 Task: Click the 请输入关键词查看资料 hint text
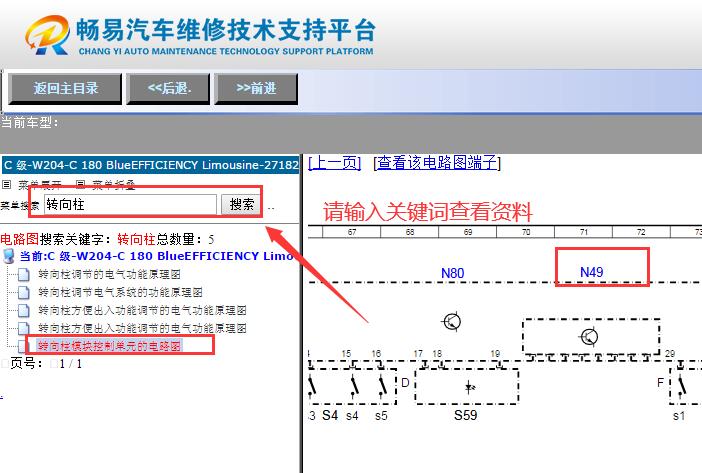pyautogui.click(x=428, y=211)
